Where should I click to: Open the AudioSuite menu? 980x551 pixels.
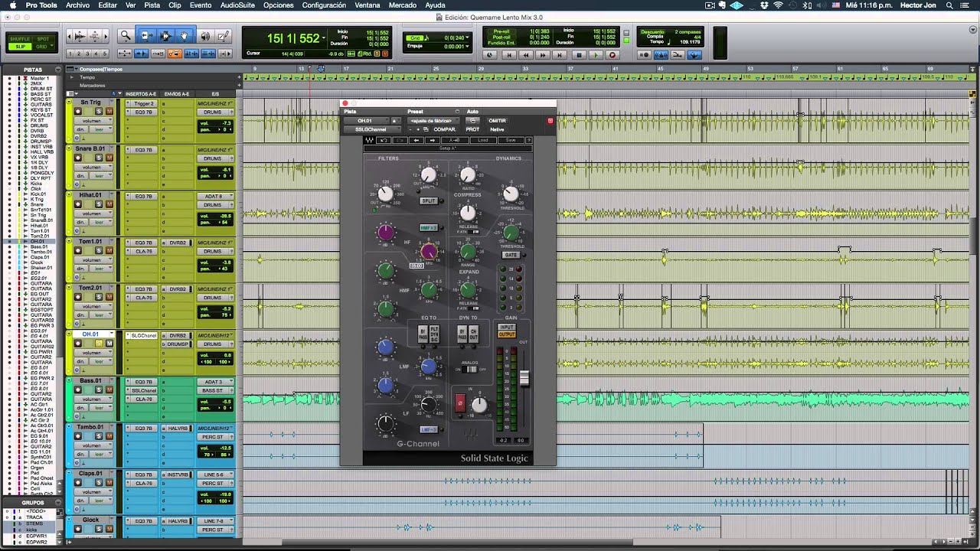[x=237, y=5]
